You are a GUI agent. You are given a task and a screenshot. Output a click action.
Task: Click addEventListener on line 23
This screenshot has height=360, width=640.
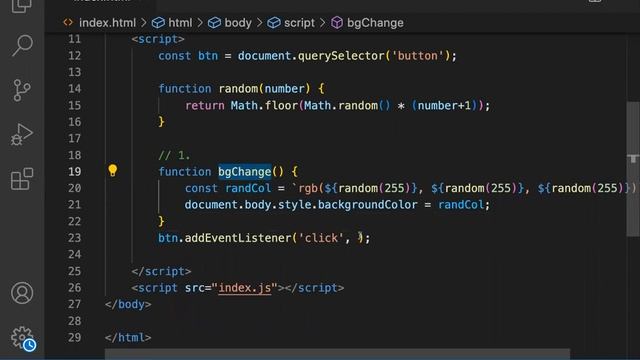[238, 238]
